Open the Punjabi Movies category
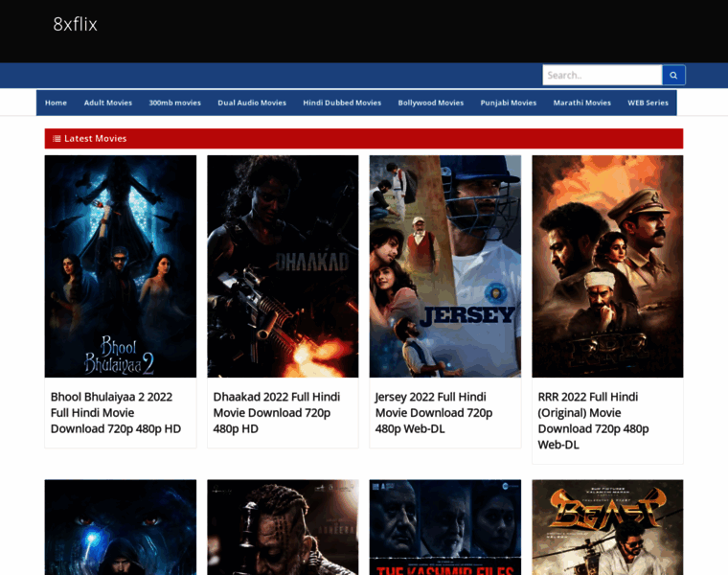The image size is (728, 575). tap(508, 103)
